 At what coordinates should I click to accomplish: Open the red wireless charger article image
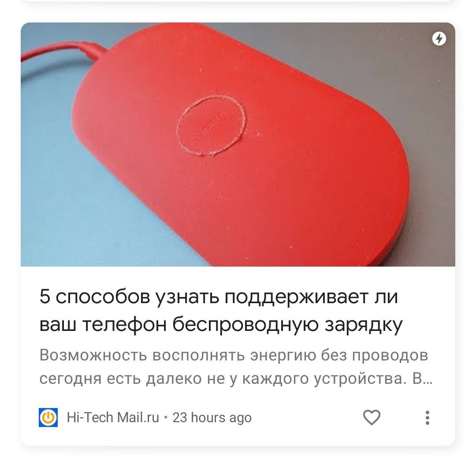click(x=238, y=145)
